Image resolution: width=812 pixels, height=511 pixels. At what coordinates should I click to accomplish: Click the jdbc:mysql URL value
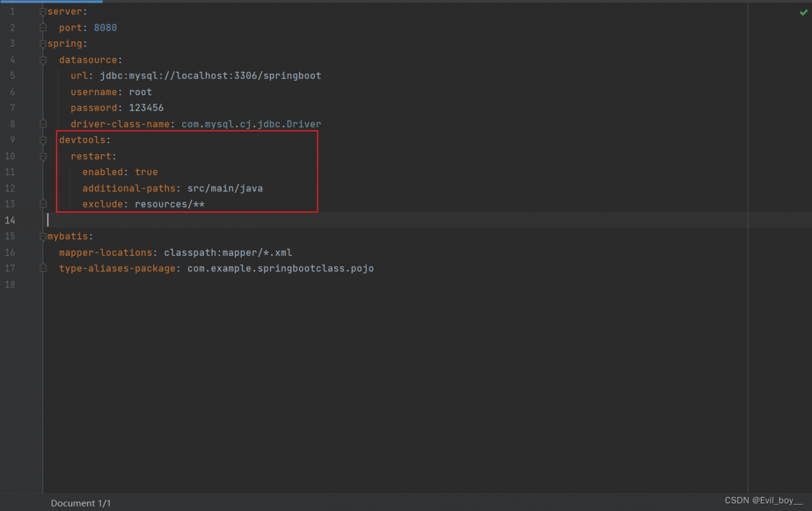tap(210, 76)
